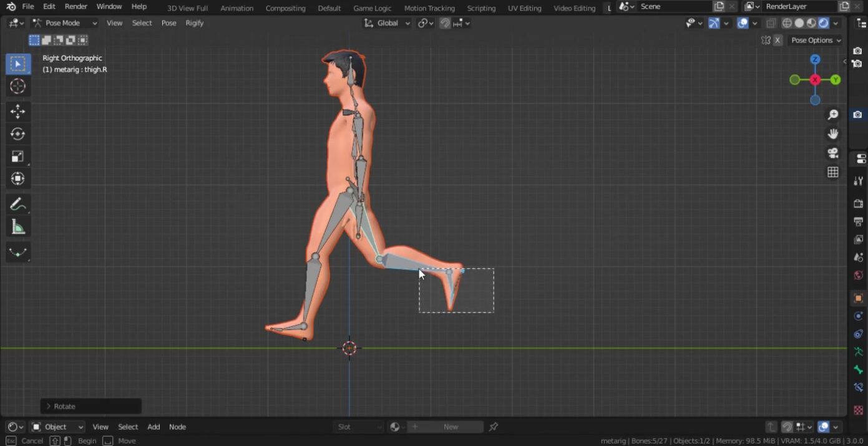Open the Render menu
868x446 pixels.
tap(76, 6)
